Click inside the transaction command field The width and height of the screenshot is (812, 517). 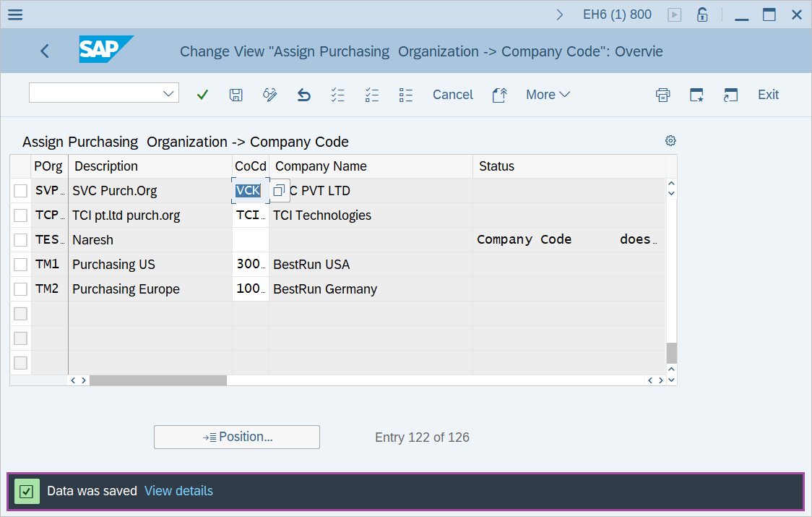pyautogui.click(x=94, y=93)
